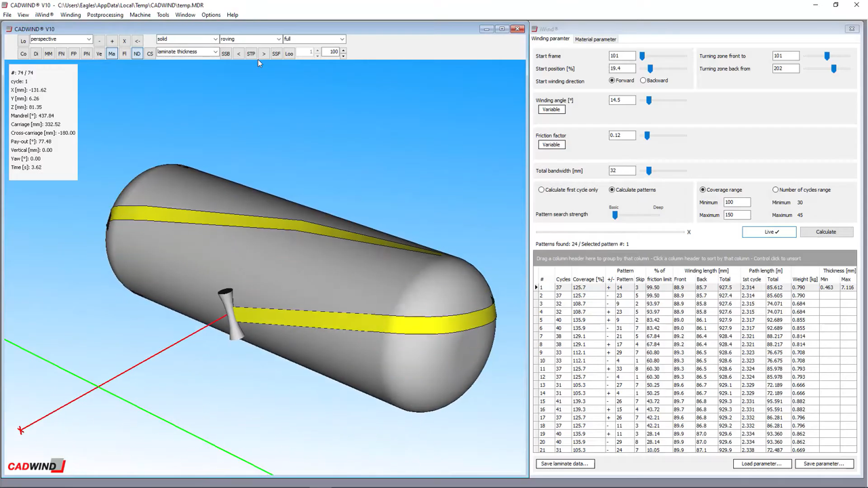Click the Turning zone back from slider handle
This screenshot has height=488, width=868.
[833, 68]
